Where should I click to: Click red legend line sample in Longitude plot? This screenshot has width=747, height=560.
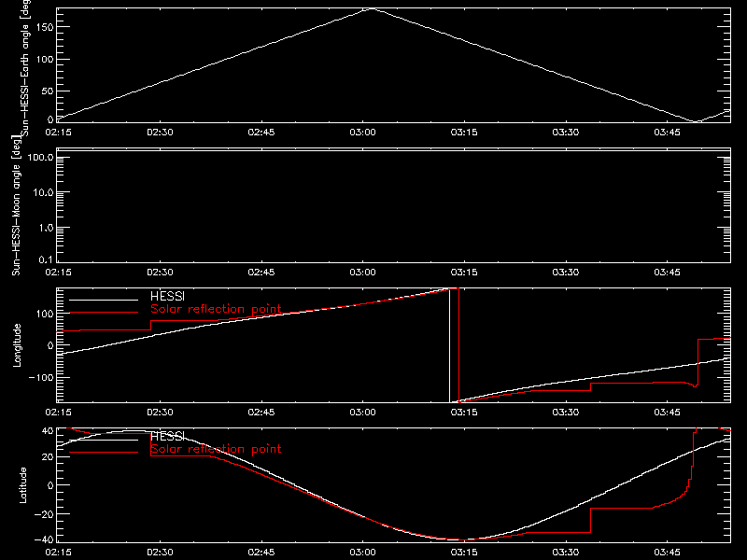[x=104, y=313]
